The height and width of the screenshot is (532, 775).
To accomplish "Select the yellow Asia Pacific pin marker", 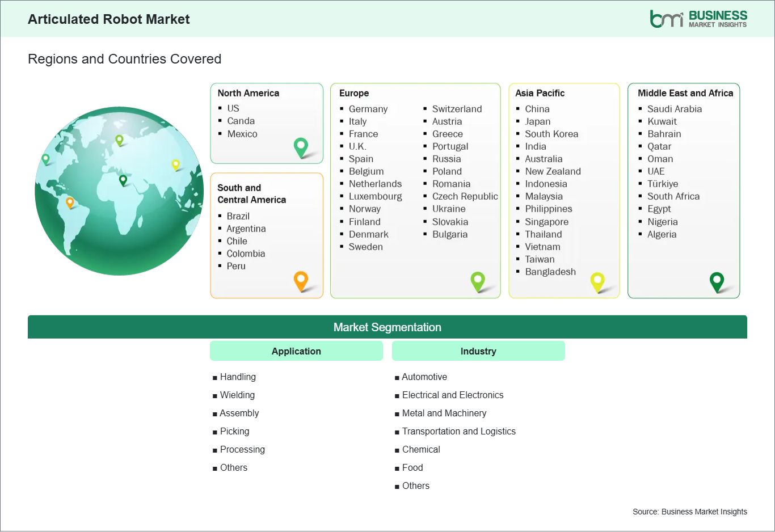I will click(x=597, y=282).
